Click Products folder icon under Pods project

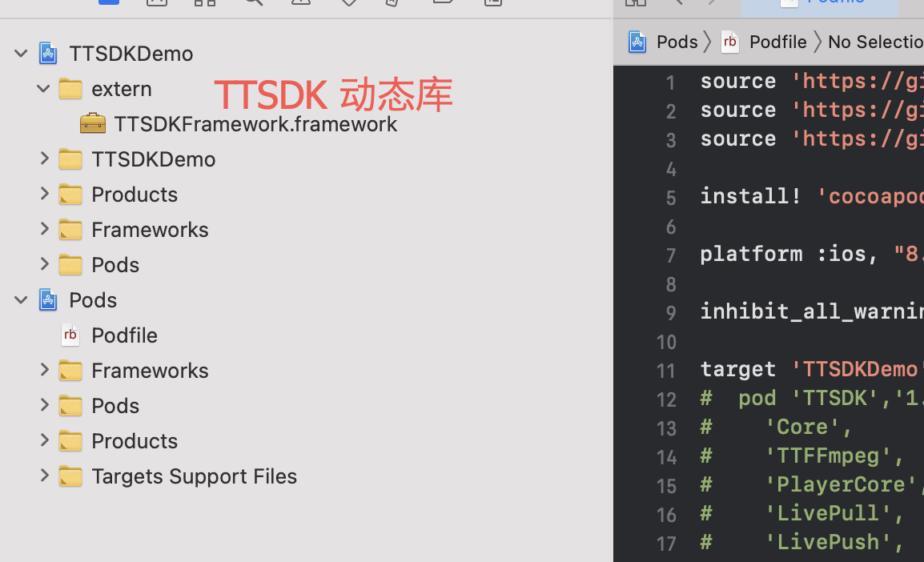click(x=70, y=441)
